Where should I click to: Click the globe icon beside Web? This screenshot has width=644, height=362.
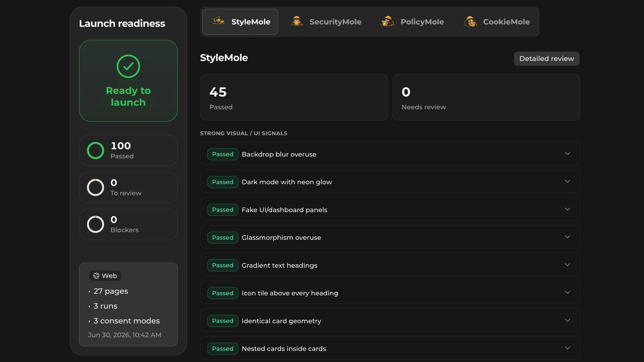(x=96, y=276)
